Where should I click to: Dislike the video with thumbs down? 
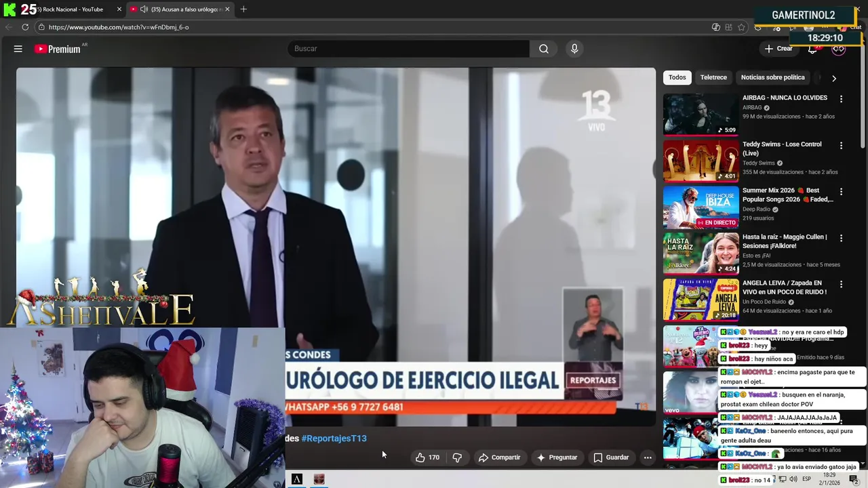tap(457, 457)
